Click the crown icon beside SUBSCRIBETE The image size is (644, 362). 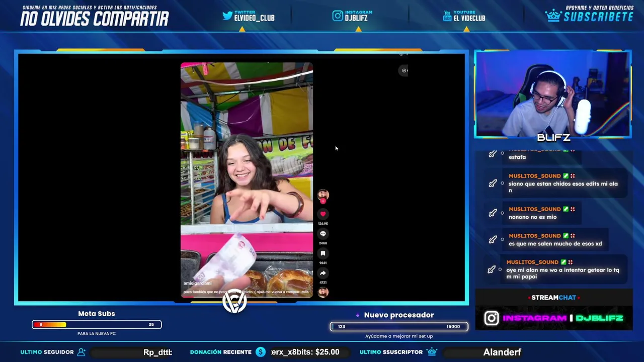point(553,16)
